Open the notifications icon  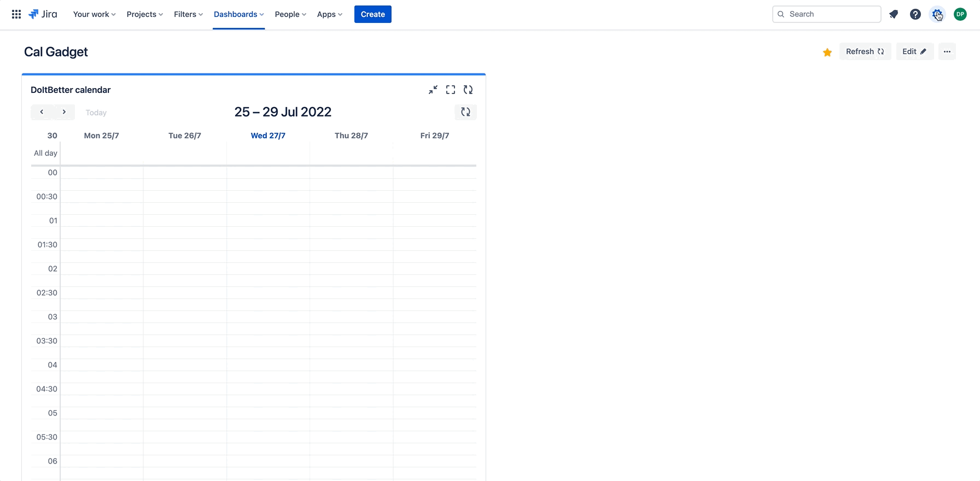(894, 14)
